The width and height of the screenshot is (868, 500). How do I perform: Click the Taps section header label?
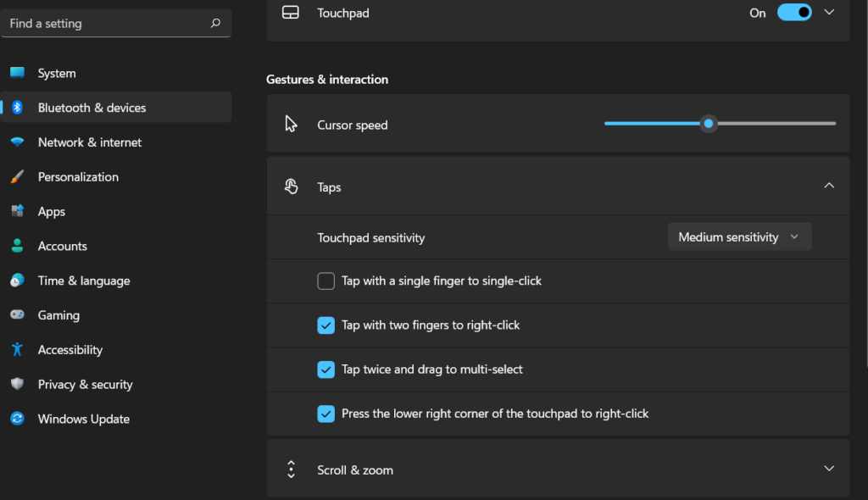click(x=329, y=187)
